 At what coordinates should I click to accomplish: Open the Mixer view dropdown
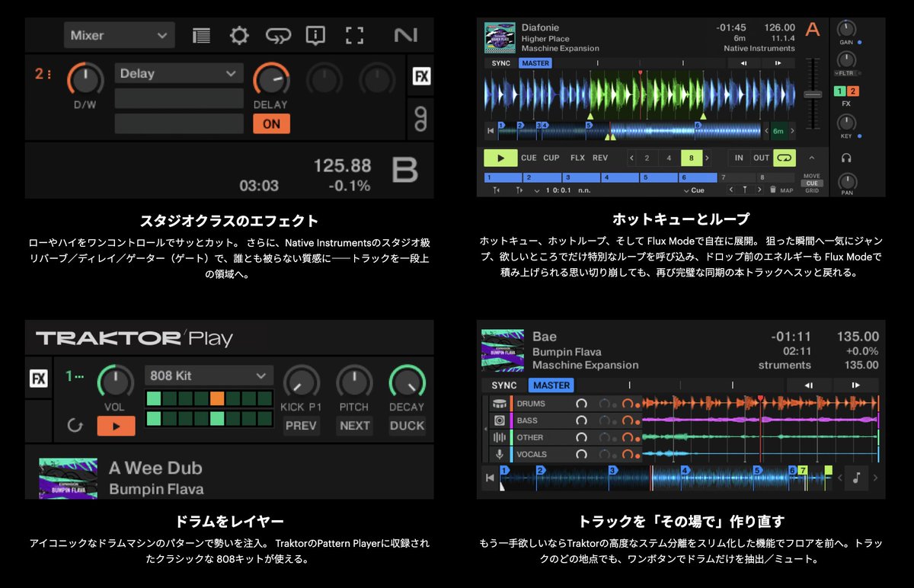click(x=119, y=34)
